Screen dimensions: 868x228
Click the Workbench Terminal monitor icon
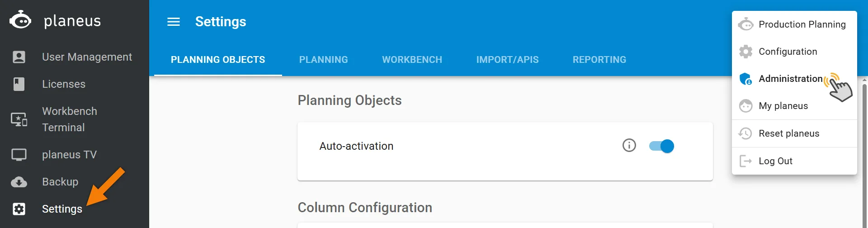point(19,119)
